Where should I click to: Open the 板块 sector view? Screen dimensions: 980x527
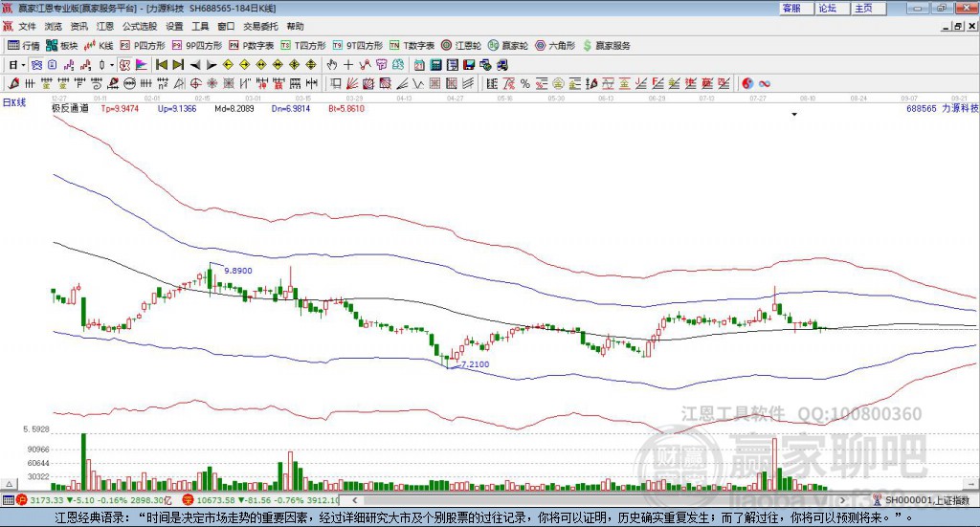(62, 46)
